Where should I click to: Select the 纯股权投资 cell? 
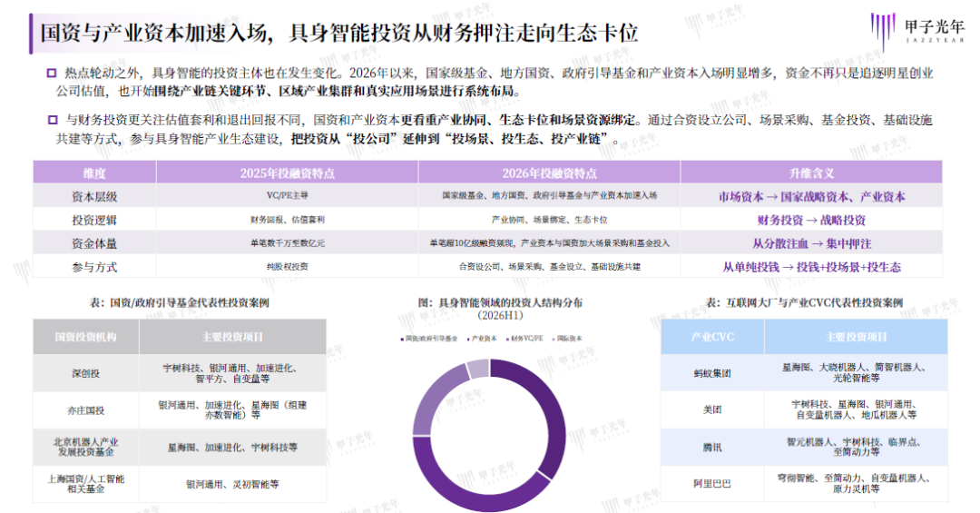(287, 267)
